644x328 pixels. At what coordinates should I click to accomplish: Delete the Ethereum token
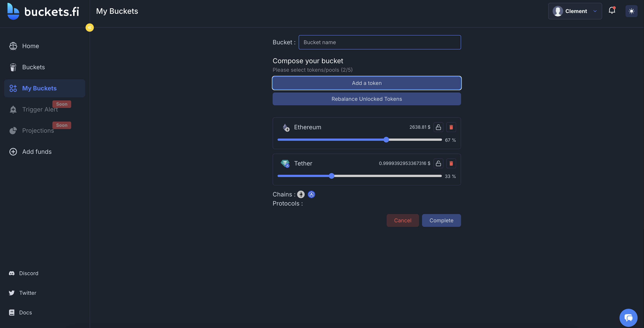pyautogui.click(x=451, y=127)
